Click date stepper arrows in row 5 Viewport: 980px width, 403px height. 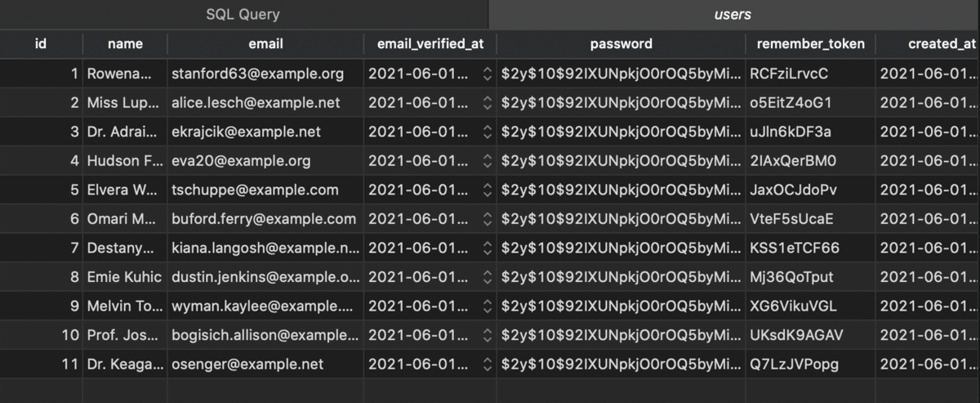click(488, 190)
